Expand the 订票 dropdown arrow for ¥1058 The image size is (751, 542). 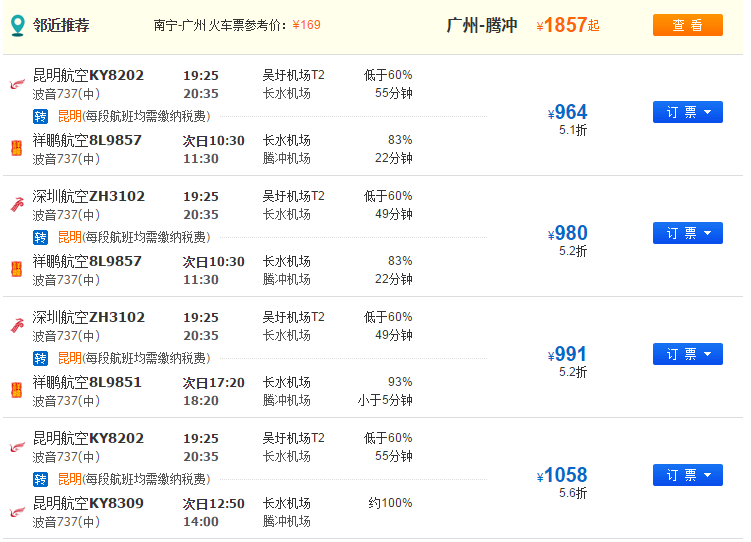(708, 475)
